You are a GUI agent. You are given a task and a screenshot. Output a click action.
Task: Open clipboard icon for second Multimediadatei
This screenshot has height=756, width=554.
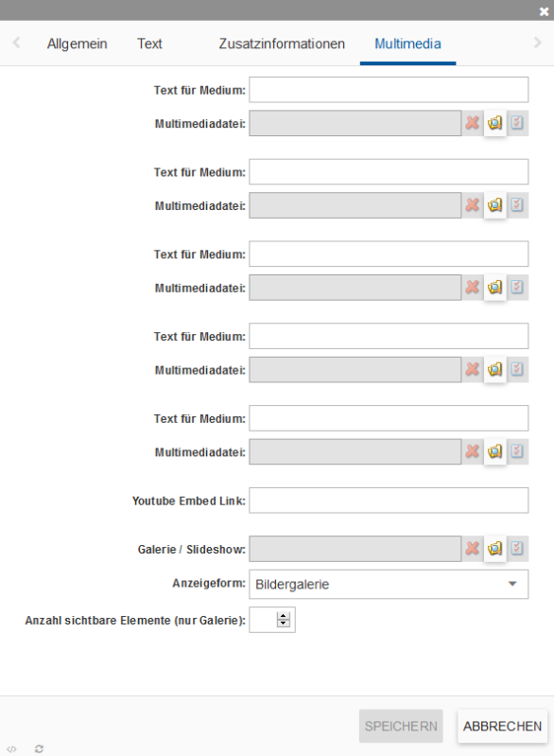point(517,205)
